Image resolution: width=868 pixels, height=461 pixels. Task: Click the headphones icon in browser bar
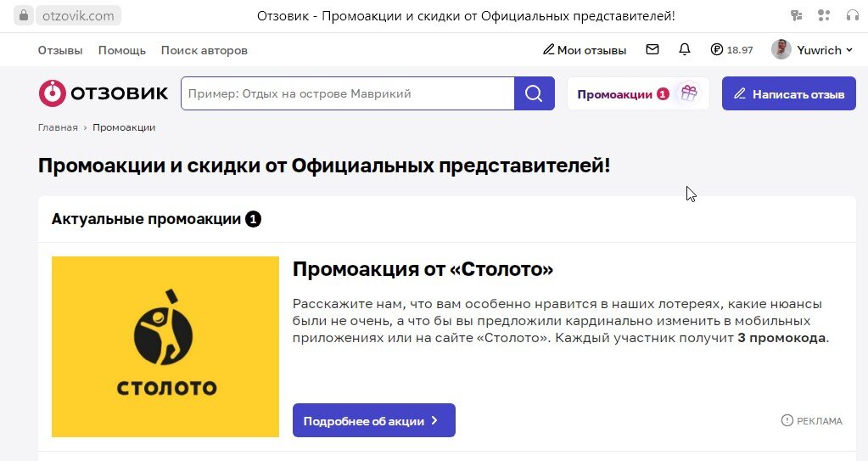click(853, 15)
